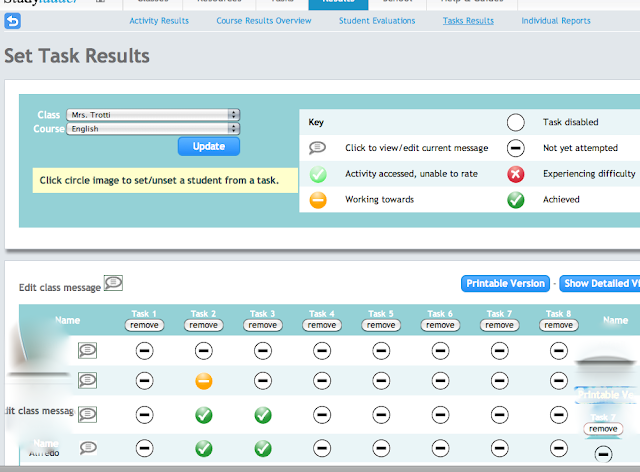The image size is (640, 472).
Task: Click the blue back arrow icon
Action: tap(12, 21)
